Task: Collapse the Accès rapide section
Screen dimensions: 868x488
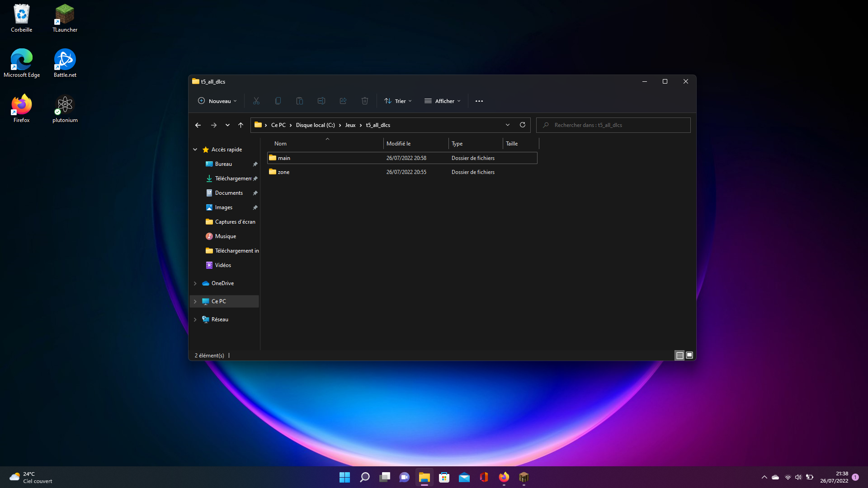Action: tap(195, 150)
